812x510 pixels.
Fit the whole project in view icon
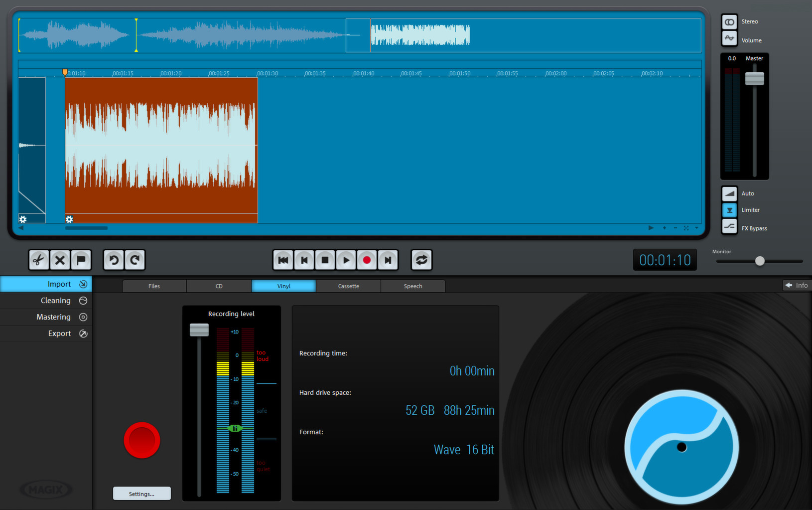(x=686, y=228)
